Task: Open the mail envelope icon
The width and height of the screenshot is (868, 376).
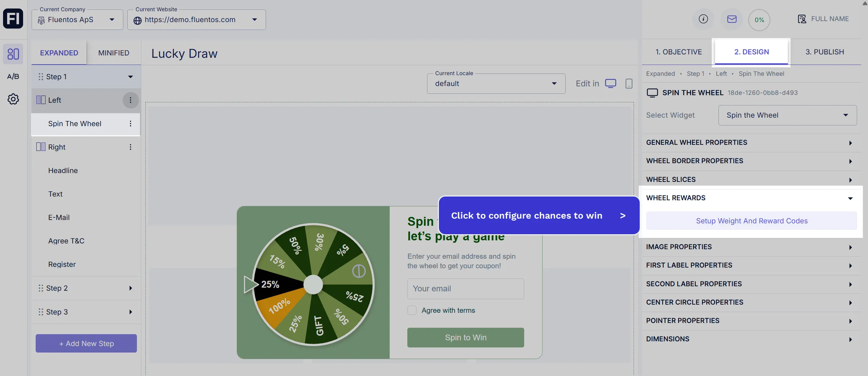Action: click(x=732, y=19)
